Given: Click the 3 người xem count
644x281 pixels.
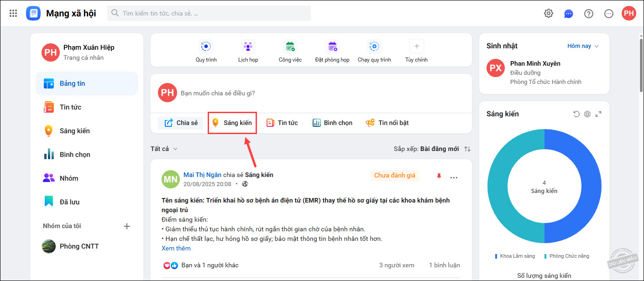Looking at the screenshot, I should tap(397, 265).
